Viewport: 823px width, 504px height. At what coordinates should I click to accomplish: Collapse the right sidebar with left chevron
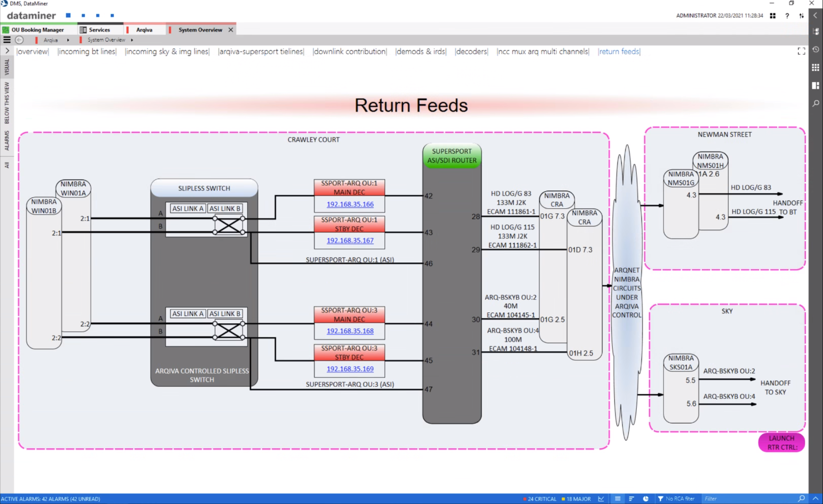(x=815, y=16)
